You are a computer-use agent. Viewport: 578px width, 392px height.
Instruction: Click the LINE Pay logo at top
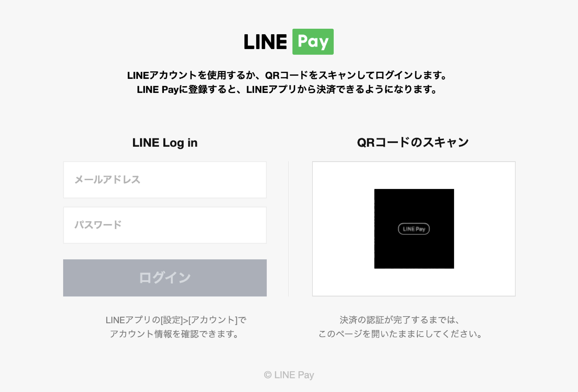pos(289,42)
